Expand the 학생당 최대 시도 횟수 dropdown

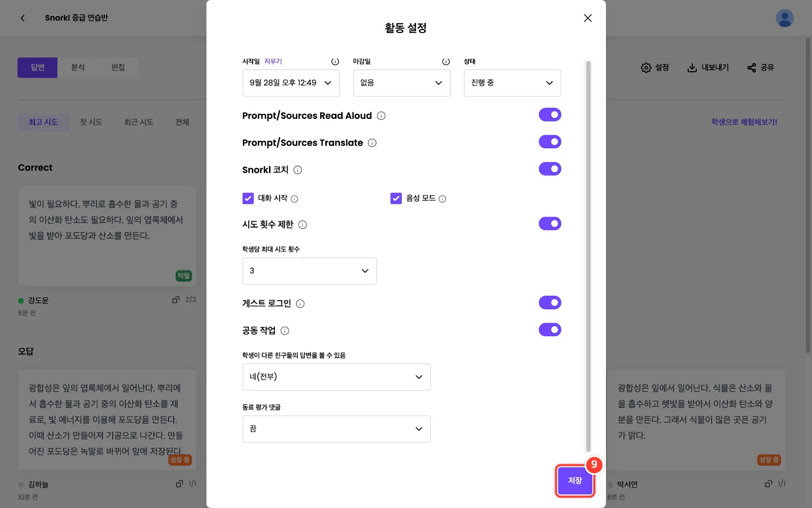[x=310, y=271]
